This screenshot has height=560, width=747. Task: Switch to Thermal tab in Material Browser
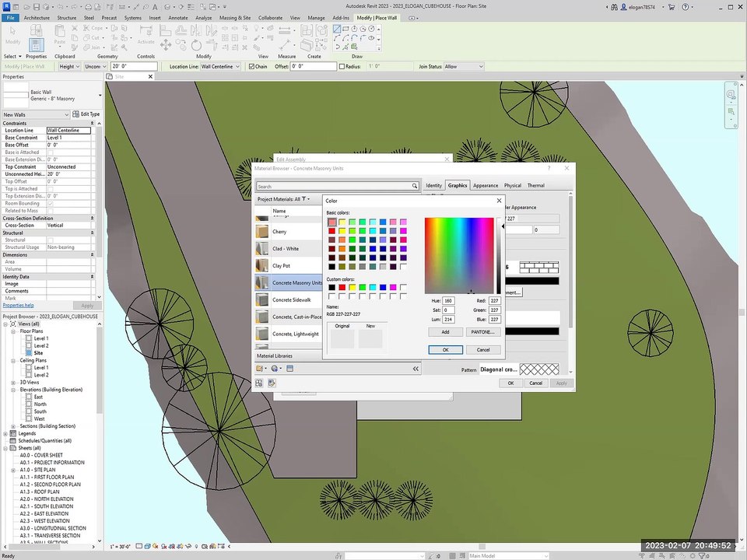click(535, 185)
